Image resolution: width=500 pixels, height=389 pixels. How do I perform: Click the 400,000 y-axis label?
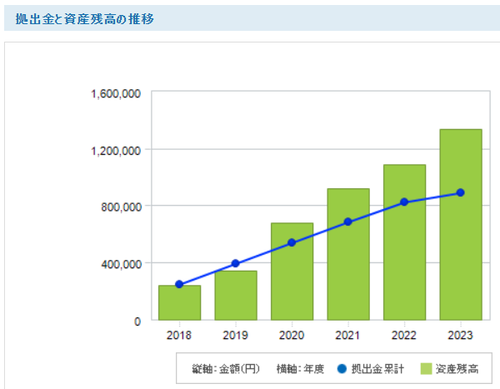point(121,264)
